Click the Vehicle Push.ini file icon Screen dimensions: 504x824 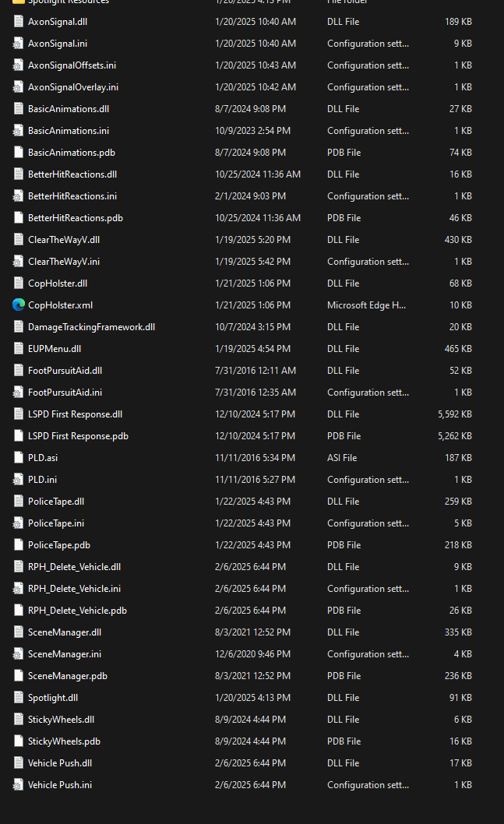19,785
